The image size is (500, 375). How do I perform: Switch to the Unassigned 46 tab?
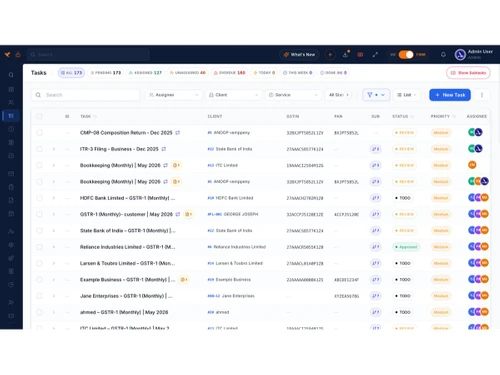tap(188, 73)
